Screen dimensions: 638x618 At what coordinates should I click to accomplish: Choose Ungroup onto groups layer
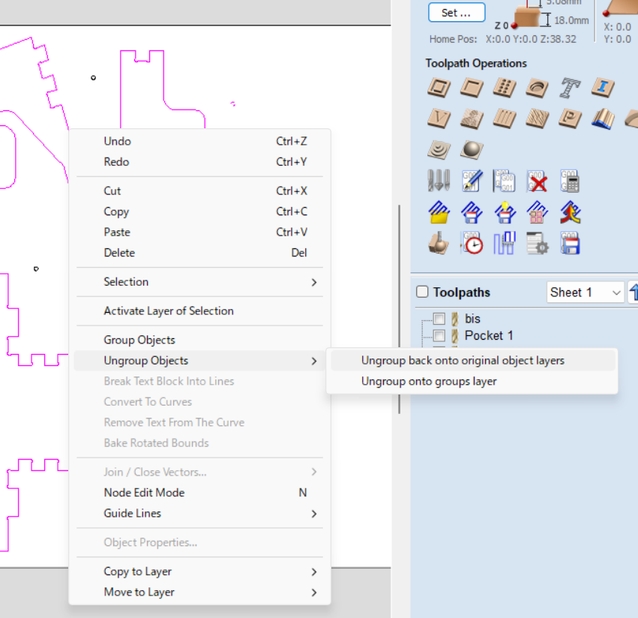coord(472,382)
